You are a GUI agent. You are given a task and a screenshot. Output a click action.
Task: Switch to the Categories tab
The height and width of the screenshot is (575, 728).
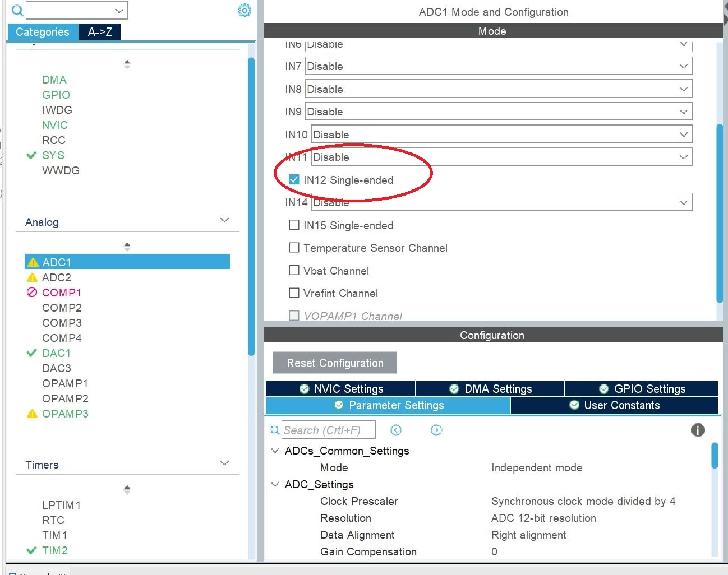click(x=43, y=32)
